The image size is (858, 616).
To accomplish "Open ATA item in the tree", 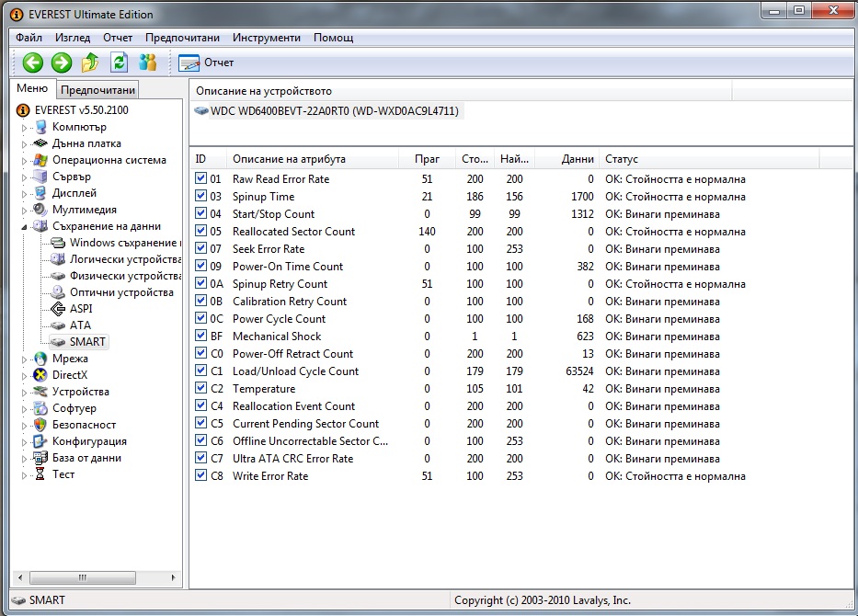I will [80, 325].
